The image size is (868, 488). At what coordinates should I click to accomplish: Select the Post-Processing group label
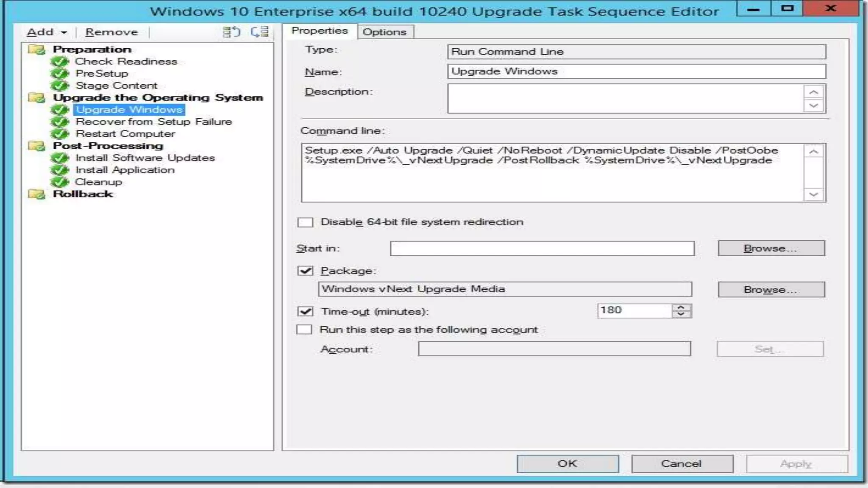tap(108, 146)
